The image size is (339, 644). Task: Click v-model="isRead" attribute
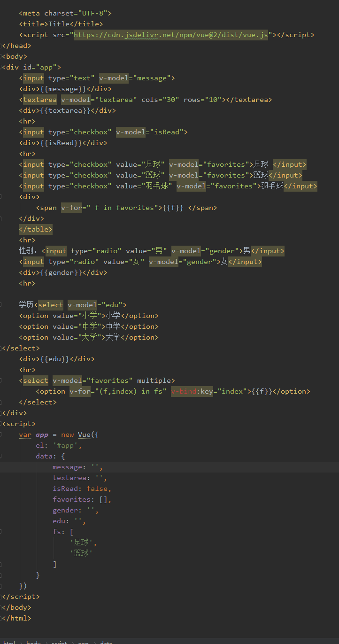click(150, 132)
